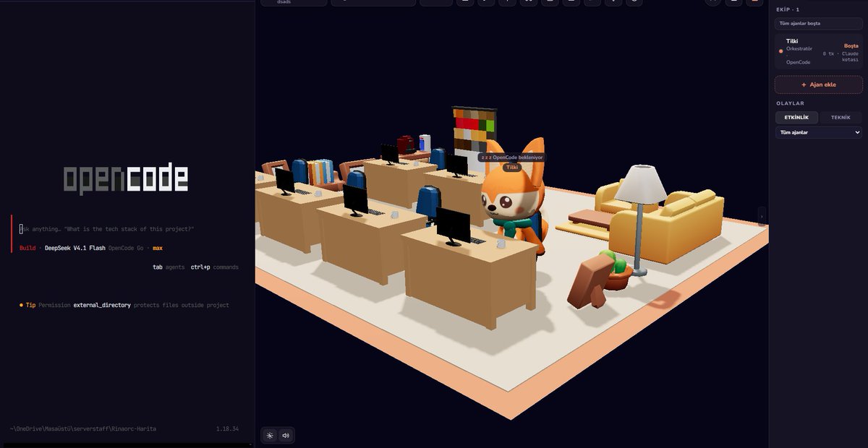Select the Tilki fox character in the office
868x448 pixels.
coord(512,199)
